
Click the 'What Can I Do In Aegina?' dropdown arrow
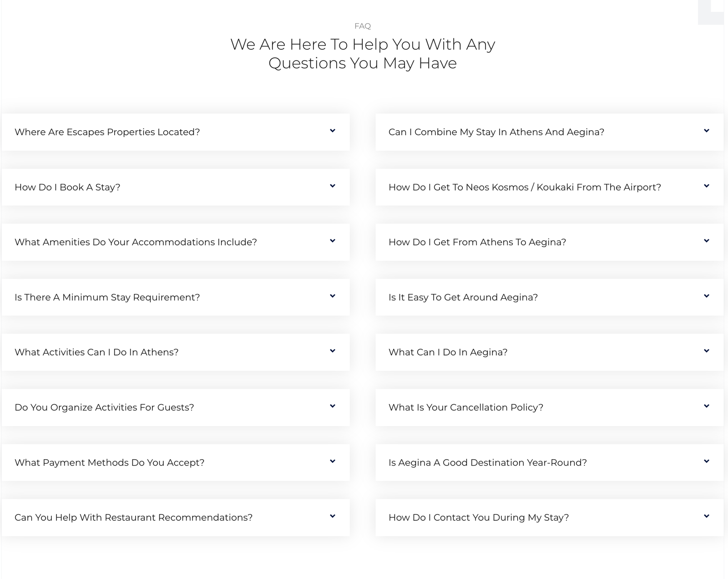point(707,351)
